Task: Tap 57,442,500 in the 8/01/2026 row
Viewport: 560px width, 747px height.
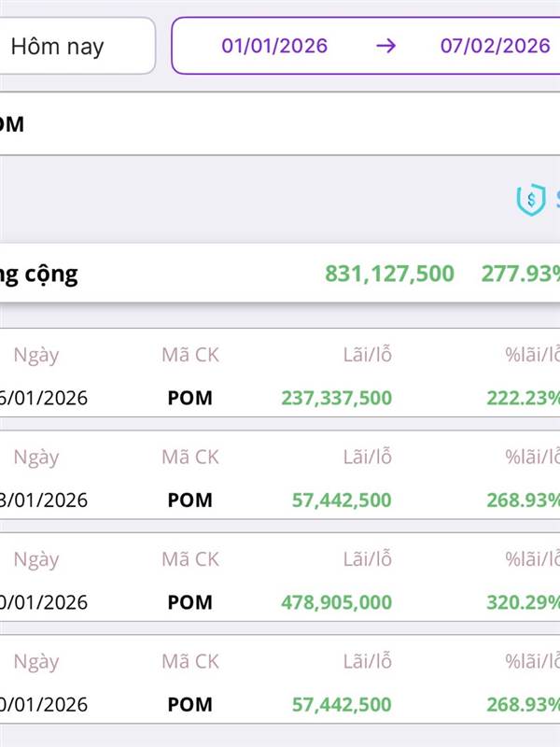Action: 342,500
